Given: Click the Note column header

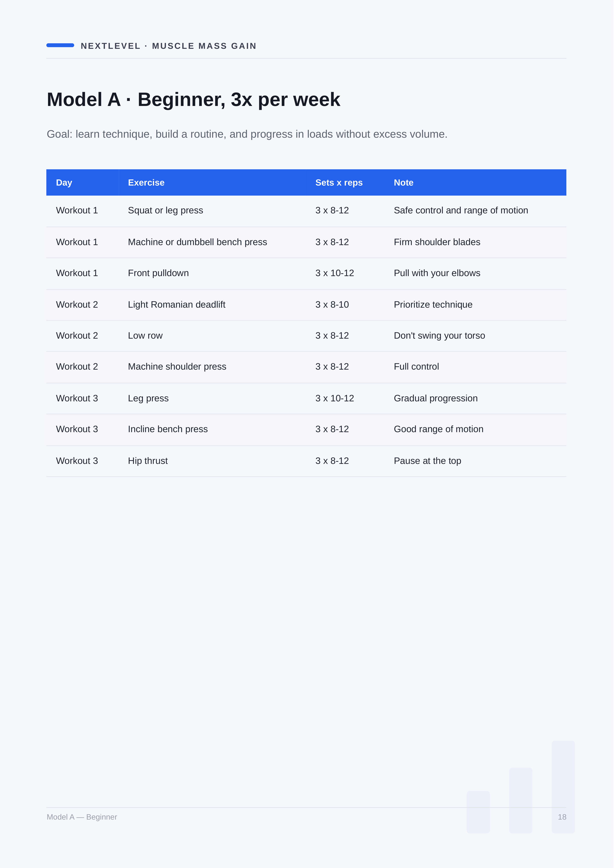Looking at the screenshot, I should (403, 183).
